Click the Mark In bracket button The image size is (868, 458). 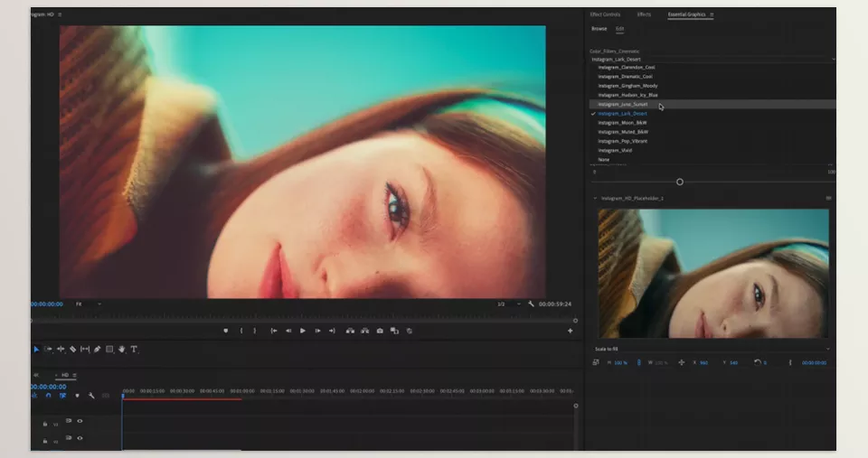(x=241, y=331)
